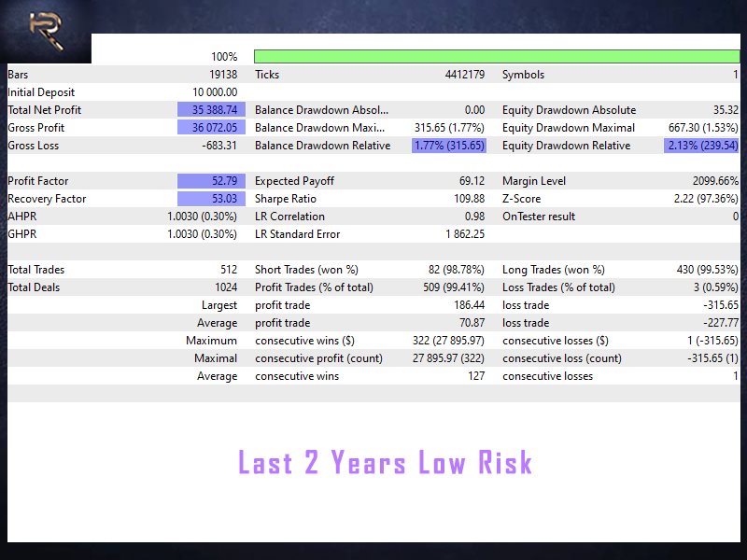Select the Ticks value 4412179

464,75
